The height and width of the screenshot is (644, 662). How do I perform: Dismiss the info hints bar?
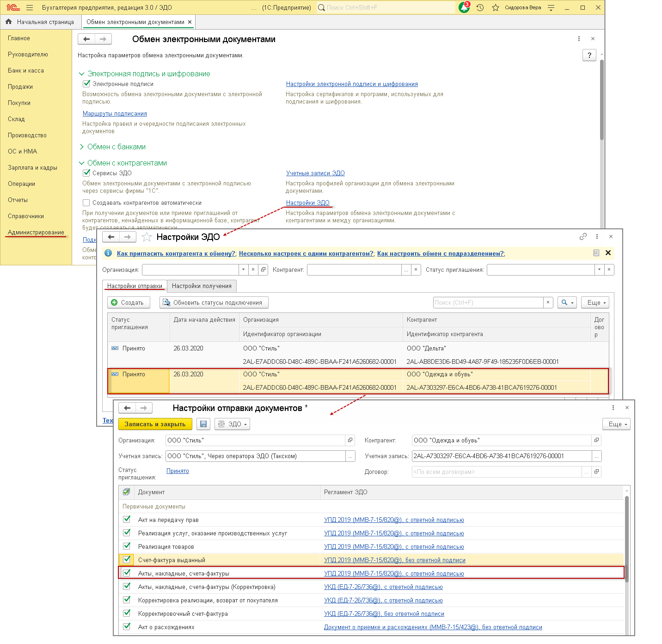[608, 253]
